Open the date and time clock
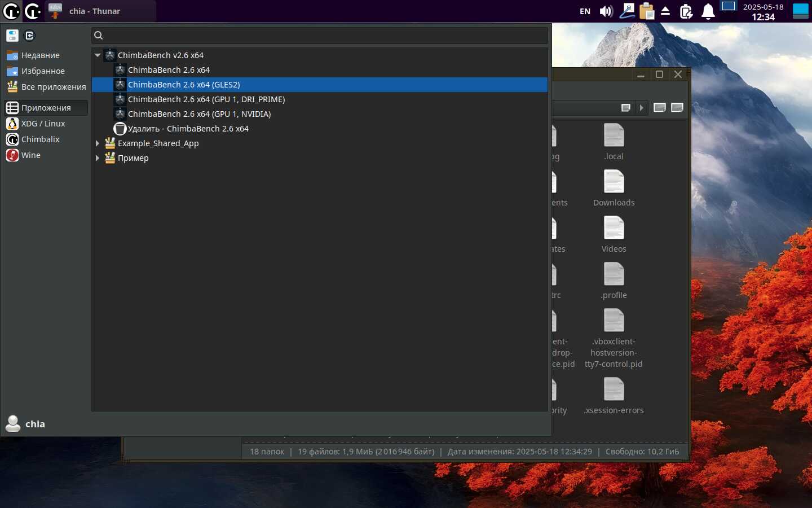Viewport: 812px width, 508px height. tap(763, 12)
